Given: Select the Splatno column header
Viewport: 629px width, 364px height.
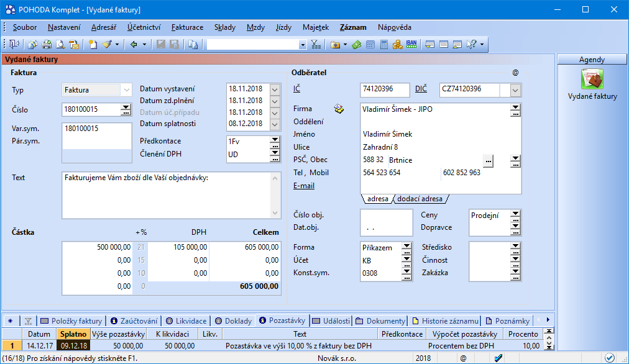Looking at the screenshot, I should pos(73,334).
